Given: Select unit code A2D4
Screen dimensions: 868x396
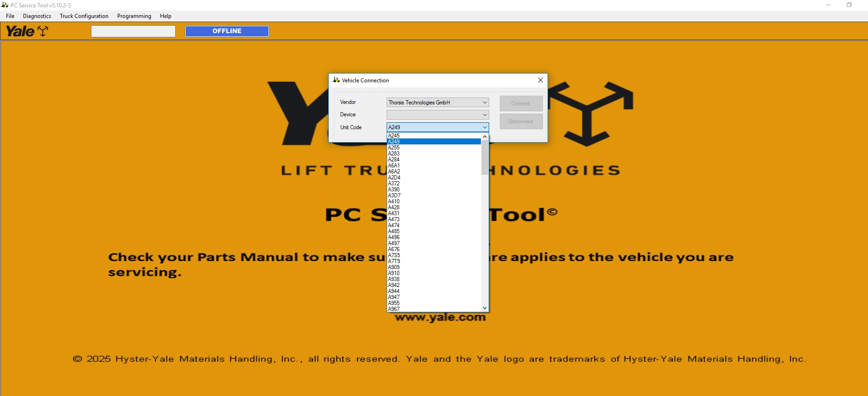Looking at the screenshot, I should coord(434,178).
